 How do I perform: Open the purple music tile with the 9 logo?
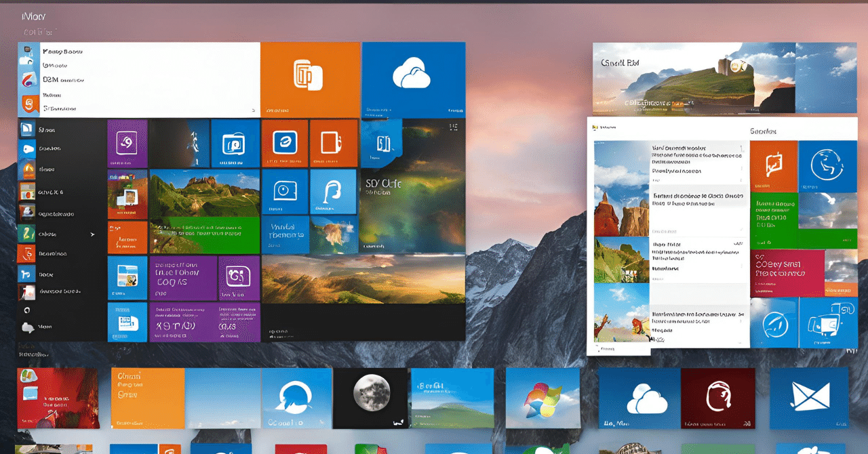coord(127,143)
